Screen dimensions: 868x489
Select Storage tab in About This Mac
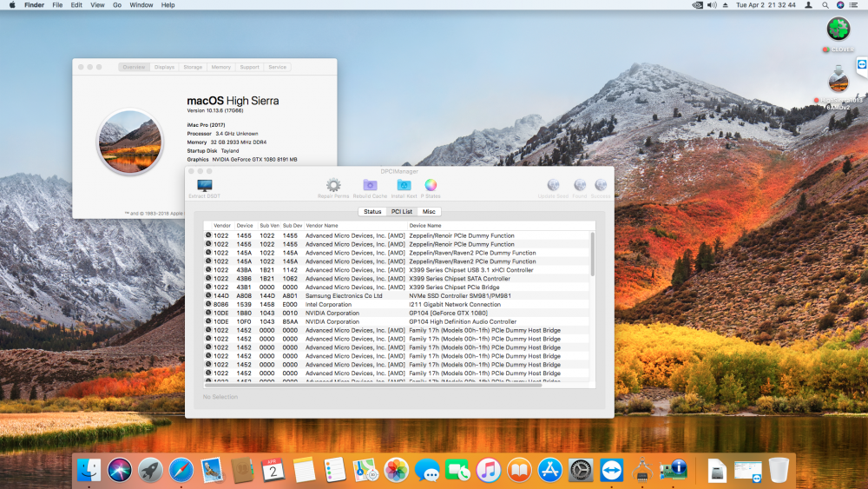point(193,67)
